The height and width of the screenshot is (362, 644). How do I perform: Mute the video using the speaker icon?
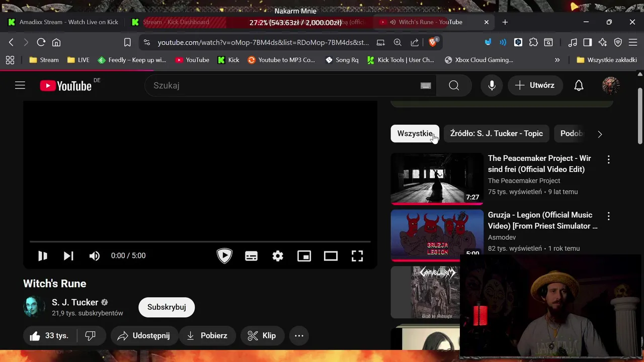click(x=95, y=256)
